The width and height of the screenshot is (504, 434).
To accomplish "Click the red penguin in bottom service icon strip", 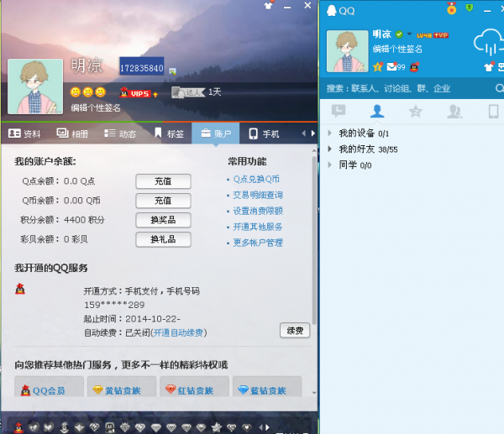I will 18,427.
